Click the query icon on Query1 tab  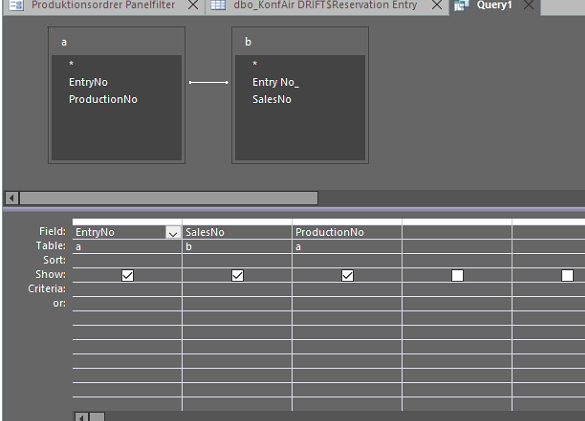pyautogui.click(x=462, y=5)
